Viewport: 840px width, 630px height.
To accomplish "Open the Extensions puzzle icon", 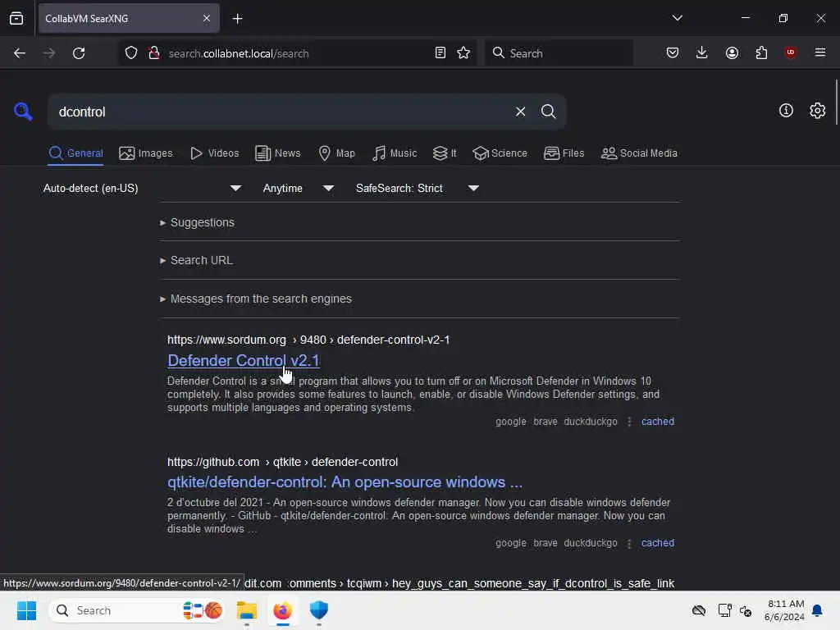I will pyautogui.click(x=761, y=52).
